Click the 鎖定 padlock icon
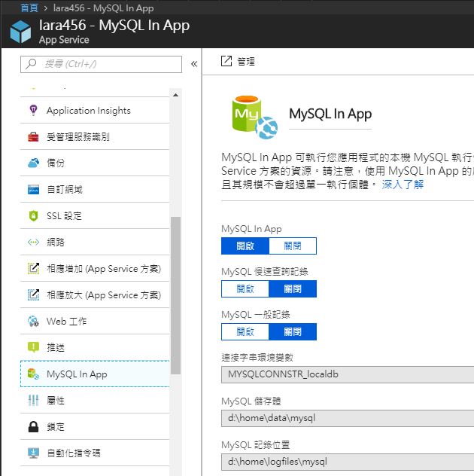 tap(33, 427)
